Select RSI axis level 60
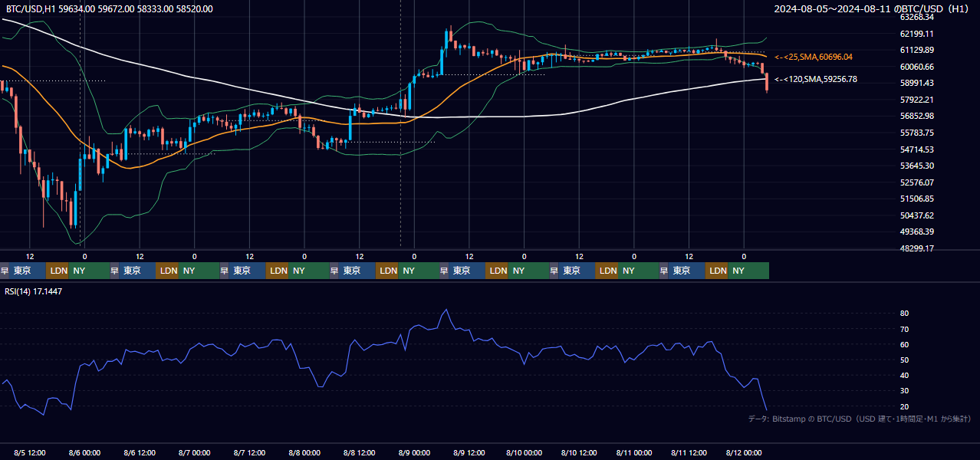 [905, 344]
